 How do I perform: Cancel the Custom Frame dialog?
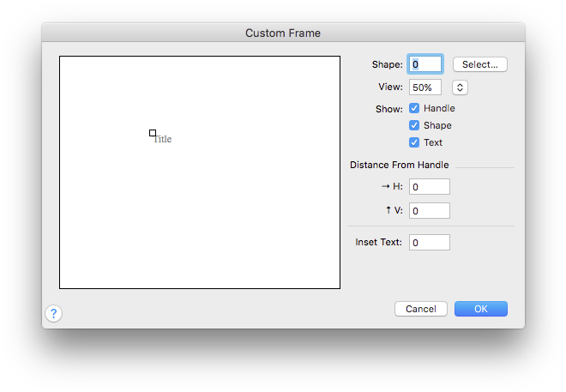tap(421, 309)
